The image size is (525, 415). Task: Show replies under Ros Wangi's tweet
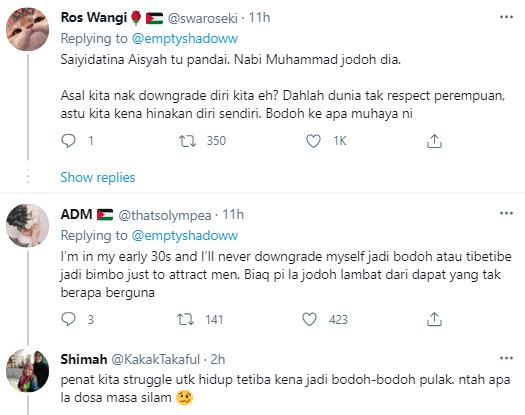[98, 177]
